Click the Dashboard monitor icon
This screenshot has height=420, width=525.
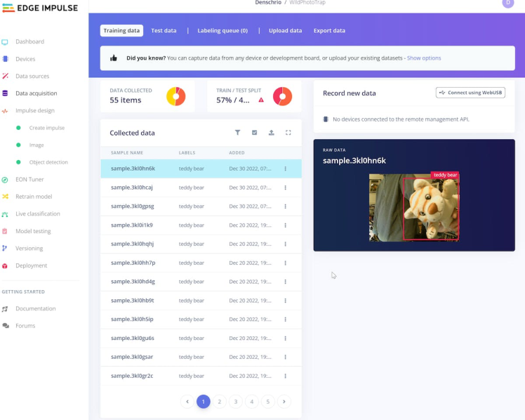point(5,42)
